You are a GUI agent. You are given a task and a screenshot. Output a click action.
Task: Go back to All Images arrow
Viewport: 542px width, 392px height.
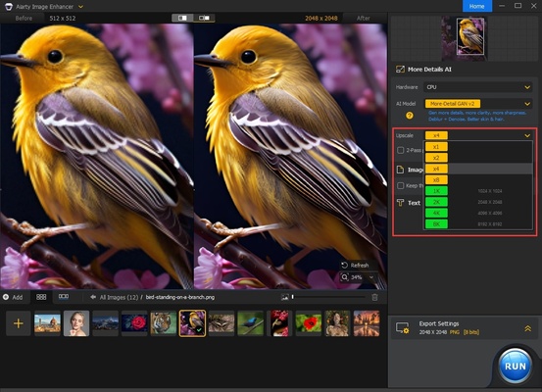[x=93, y=297]
